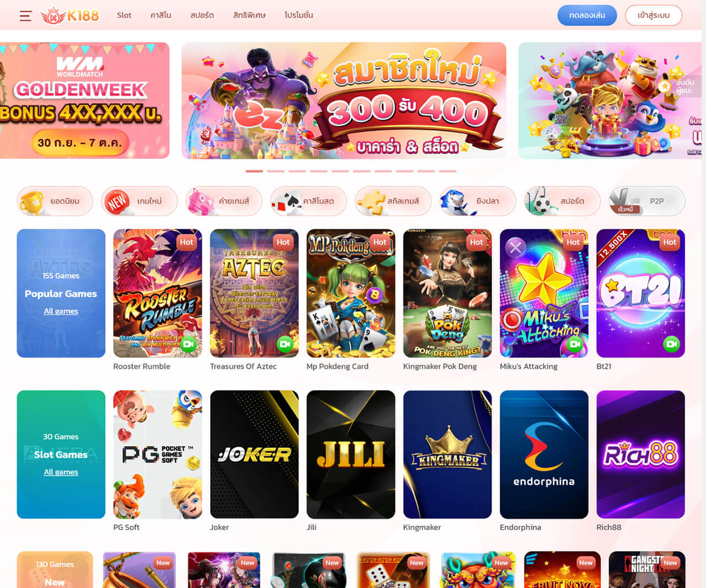Open the PG Soft provider tile

158,455
